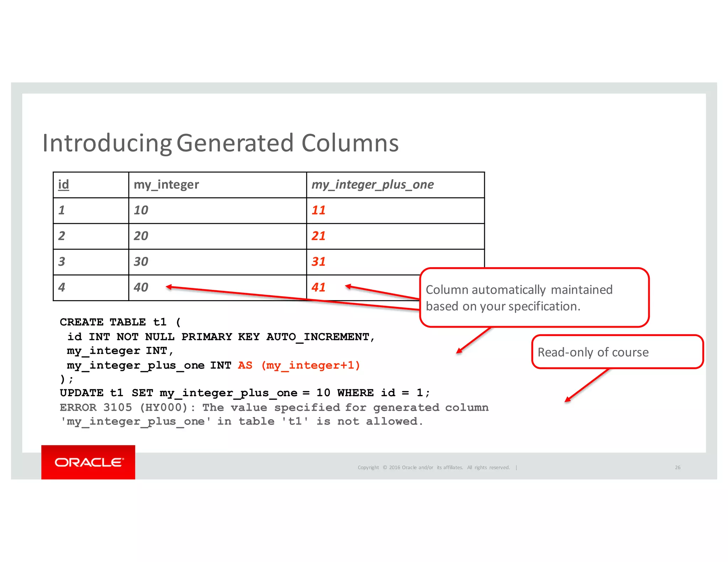Click id cell with value 4
This screenshot has height=562, width=728.
91,287
